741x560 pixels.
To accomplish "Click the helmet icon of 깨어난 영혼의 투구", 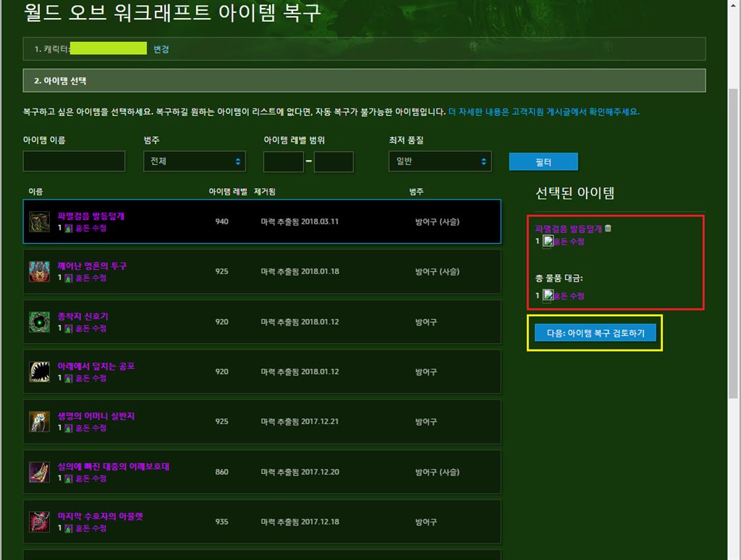I will click(x=39, y=272).
